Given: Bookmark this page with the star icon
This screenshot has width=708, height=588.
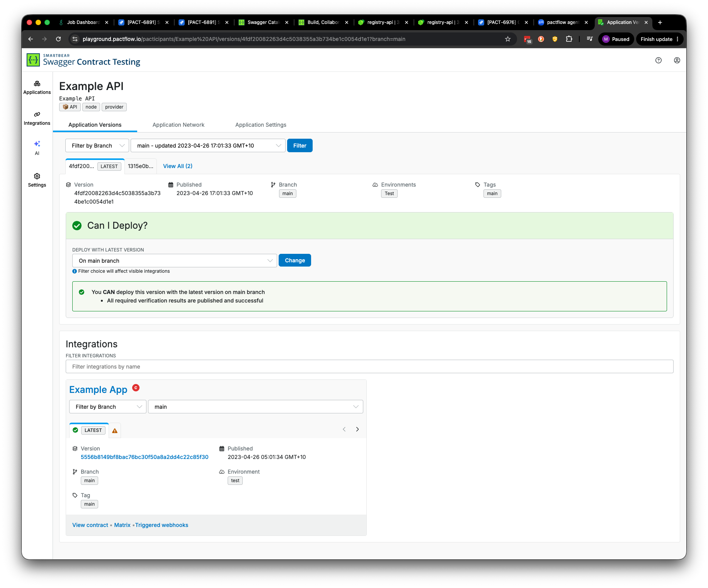Looking at the screenshot, I should coord(508,39).
